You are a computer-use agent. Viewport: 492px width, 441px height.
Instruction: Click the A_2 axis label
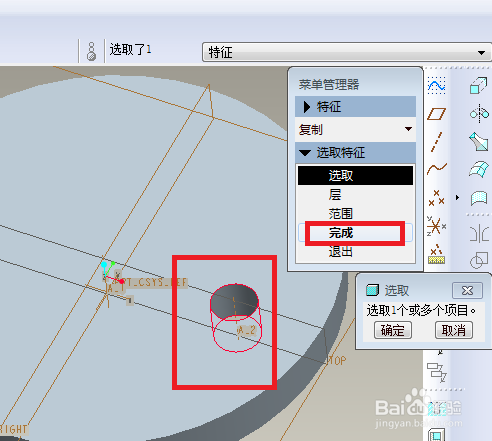247,330
